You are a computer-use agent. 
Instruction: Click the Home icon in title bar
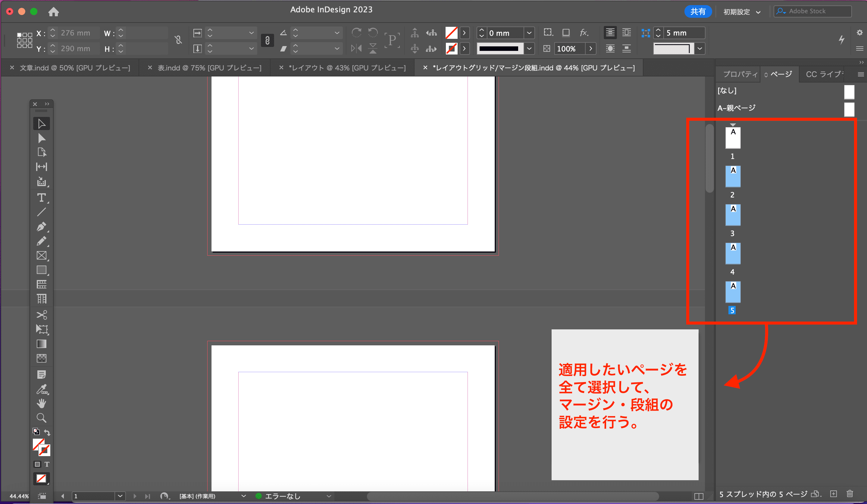53,12
